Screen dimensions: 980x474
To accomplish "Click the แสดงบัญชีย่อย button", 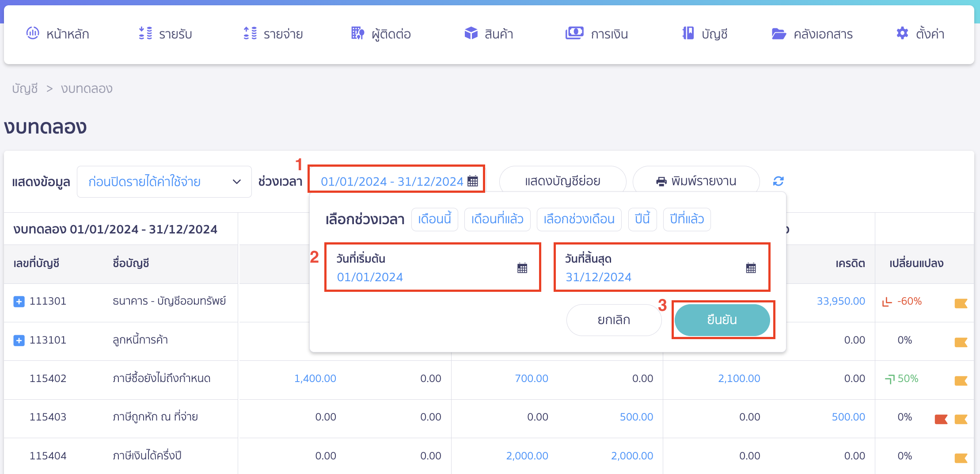I will pyautogui.click(x=562, y=180).
